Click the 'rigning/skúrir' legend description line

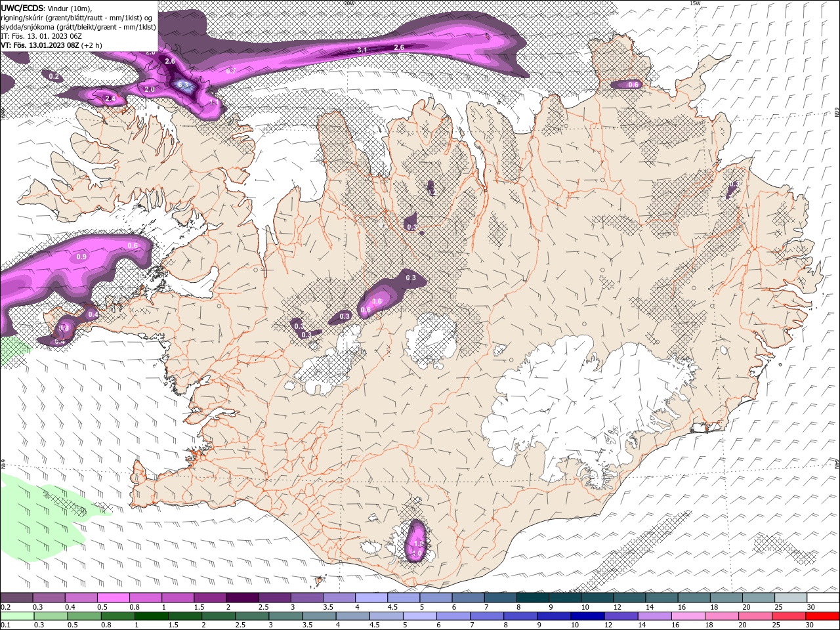click(77, 17)
